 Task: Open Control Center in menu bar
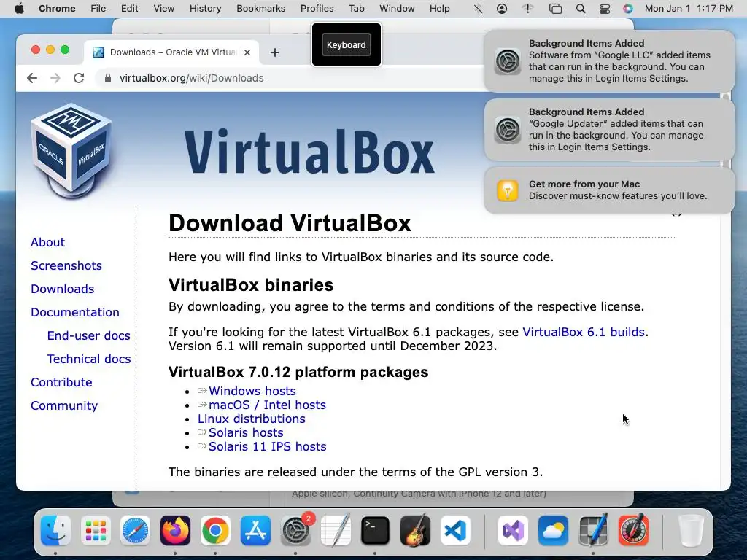coord(605,9)
